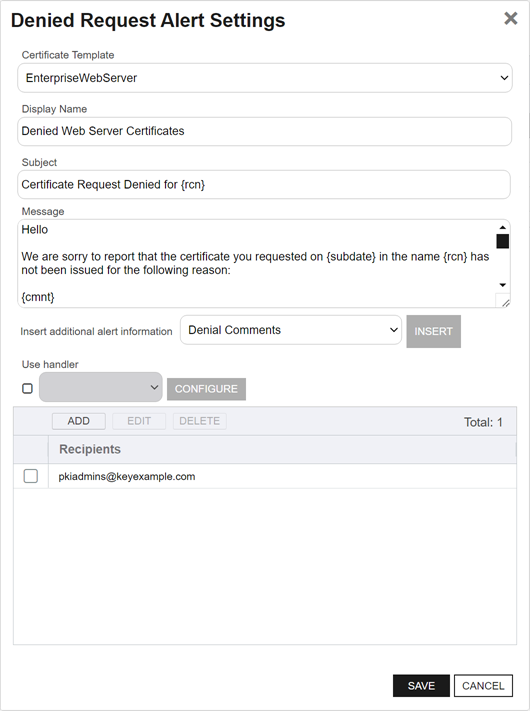
Task: Click into the Subject text field
Action: point(264,185)
